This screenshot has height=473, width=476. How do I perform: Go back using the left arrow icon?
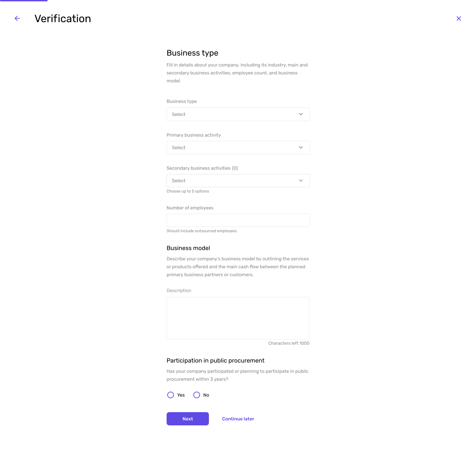tap(17, 19)
